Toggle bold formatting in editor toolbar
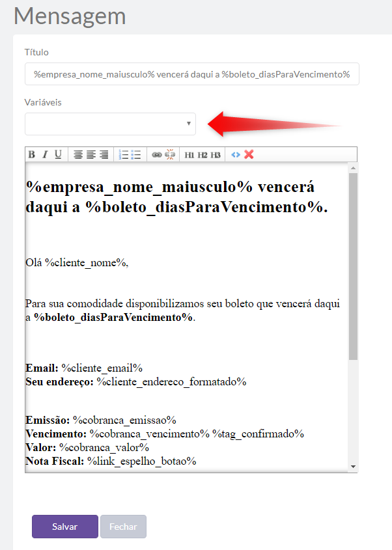392x550 pixels. point(31,155)
